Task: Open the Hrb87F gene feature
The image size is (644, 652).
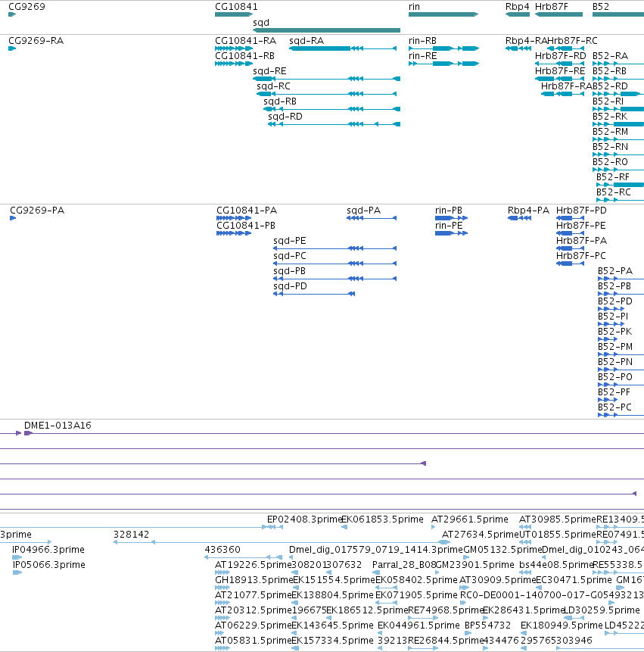Action: [558, 14]
